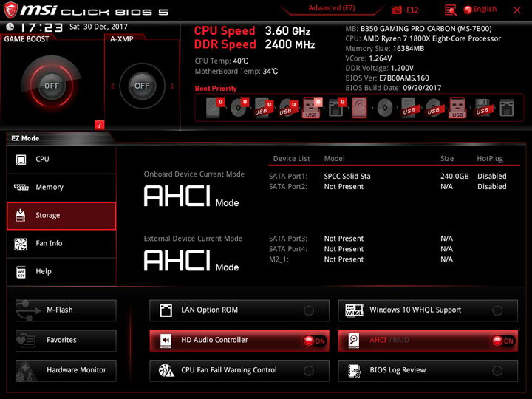Click the 240.0GB size value

(454, 176)
